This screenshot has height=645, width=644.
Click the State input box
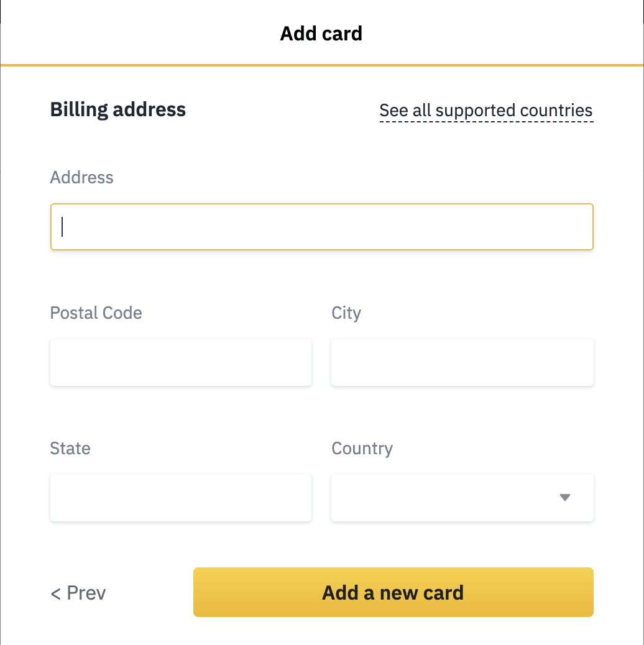(181, 498)
